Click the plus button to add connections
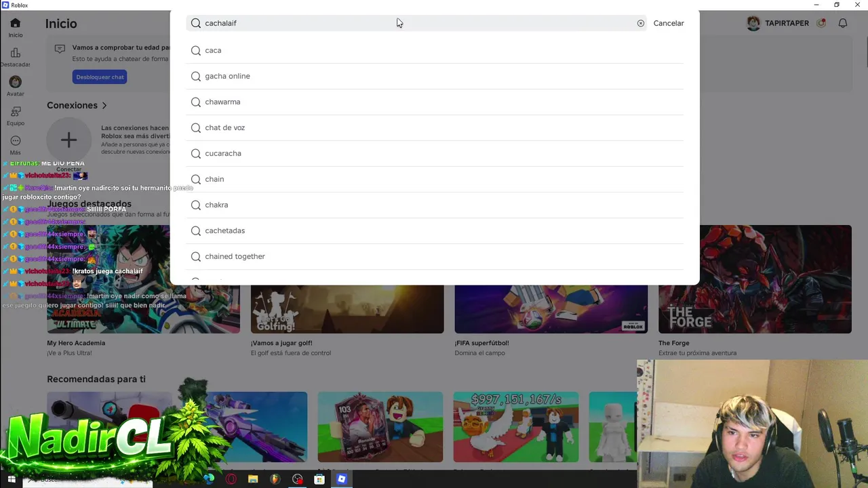Viewport: 868px width, 488px height. pos(68,140)
